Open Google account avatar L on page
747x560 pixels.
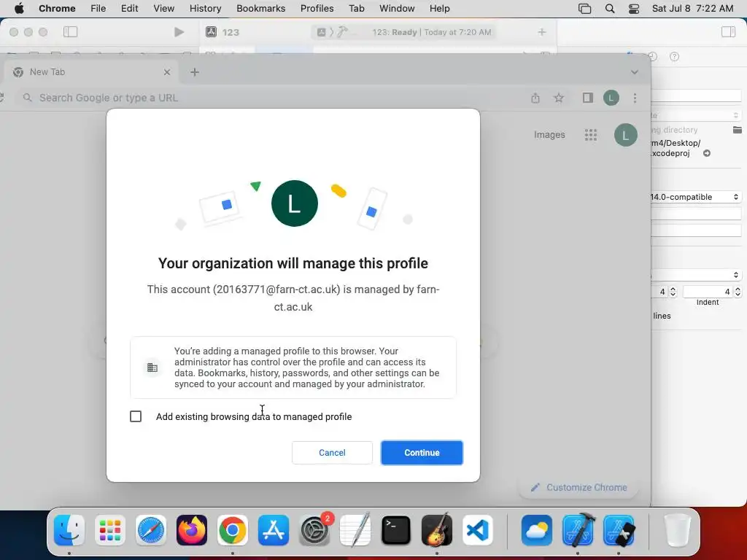tap(625, 135)
